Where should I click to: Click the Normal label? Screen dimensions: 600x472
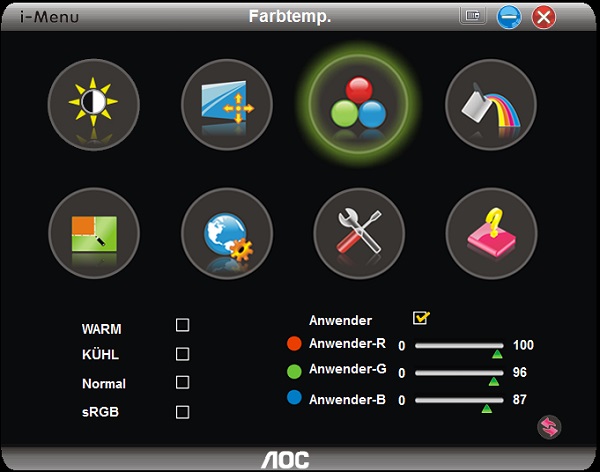pos(104,384)
